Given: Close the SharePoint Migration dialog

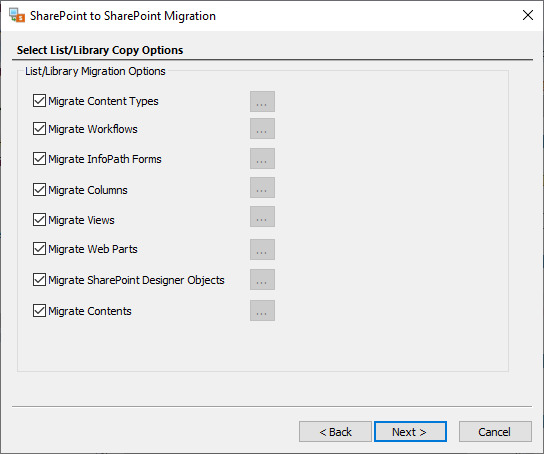Looking at the screenshot, I should click(x=528, y=15).
